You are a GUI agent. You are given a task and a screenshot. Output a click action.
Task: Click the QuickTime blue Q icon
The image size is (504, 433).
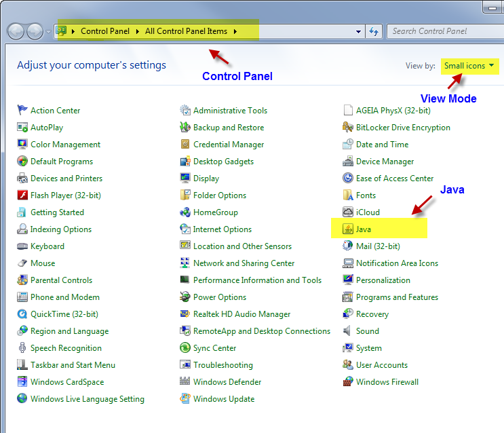(22, 314)
